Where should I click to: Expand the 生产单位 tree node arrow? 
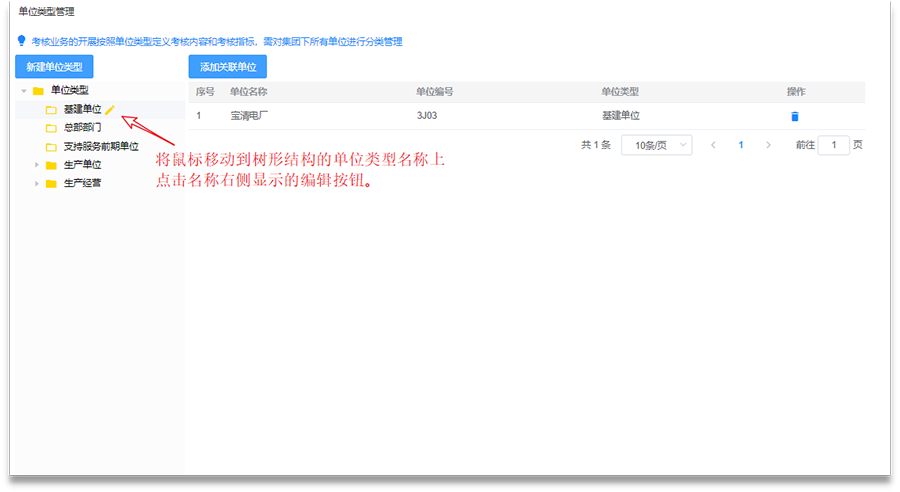[37, 165]
